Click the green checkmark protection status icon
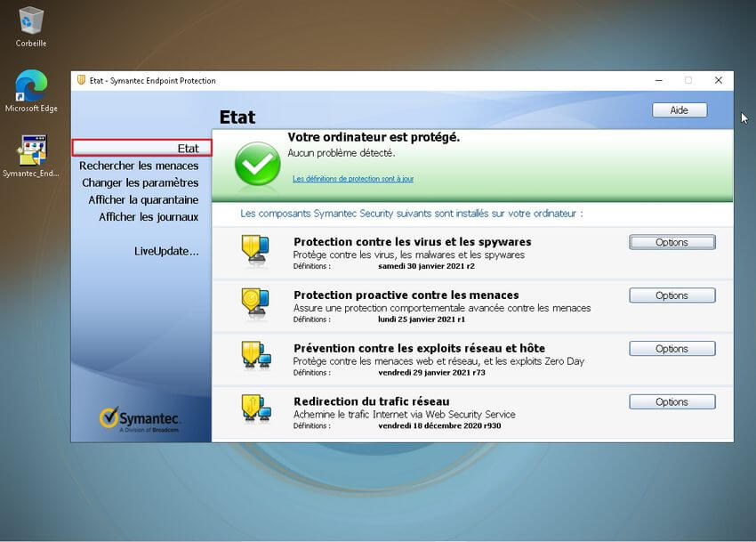 [x=257, y=164]
